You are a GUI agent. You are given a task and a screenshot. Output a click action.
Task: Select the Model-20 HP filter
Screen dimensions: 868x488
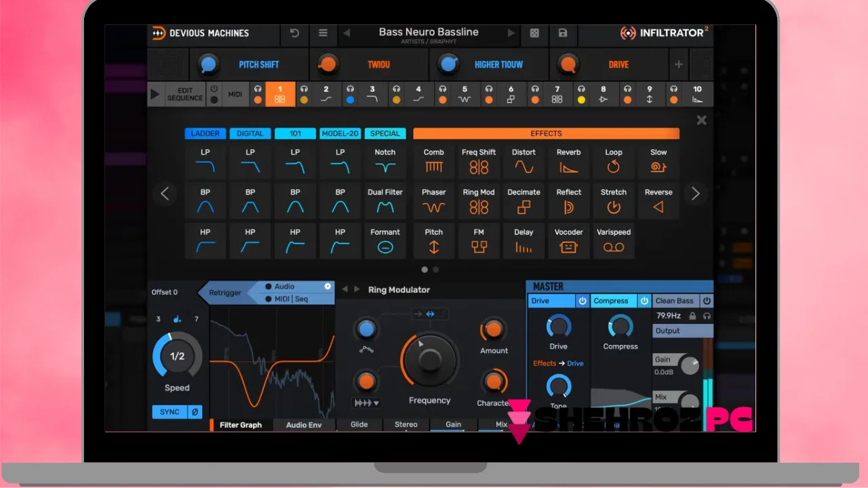coord(340,241)
